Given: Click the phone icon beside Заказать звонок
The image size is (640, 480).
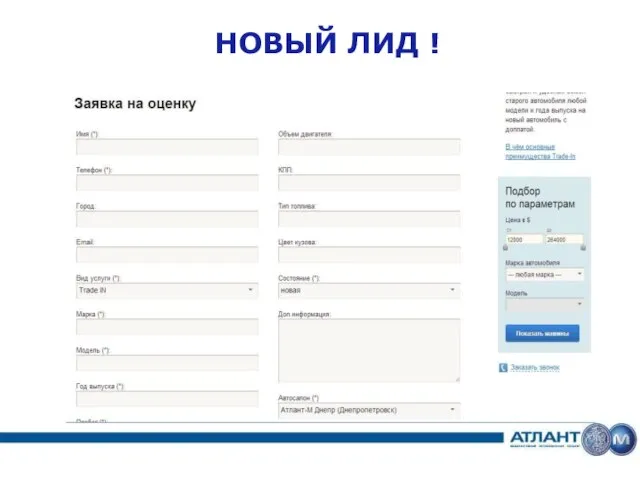Looking at the screenshot, I should pos(503,368).
